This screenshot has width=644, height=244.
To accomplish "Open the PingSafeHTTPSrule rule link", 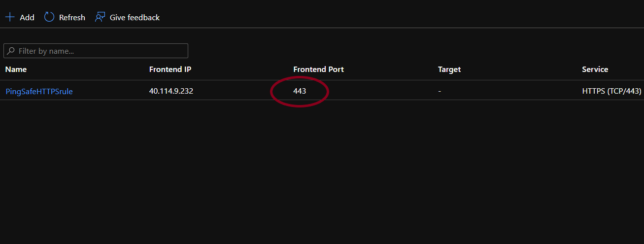I will click(39, 91).
